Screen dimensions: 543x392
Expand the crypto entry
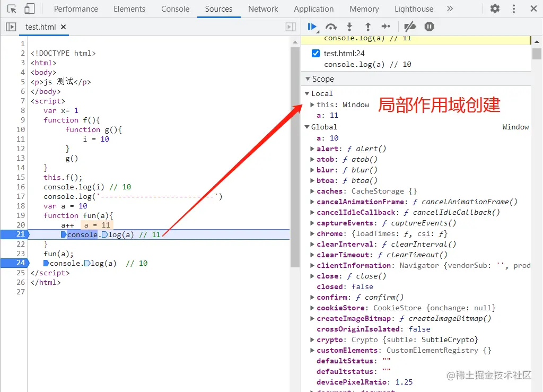click(312, 339)
